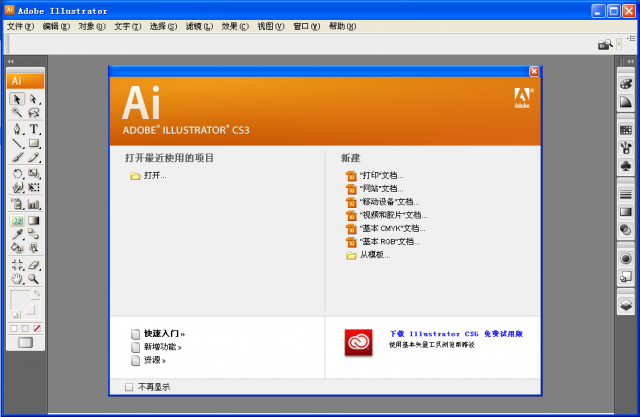The image size is (640, 417).
Task: Select the Rectangle tool
Action: pyautogui.click(x=33, y=143)
